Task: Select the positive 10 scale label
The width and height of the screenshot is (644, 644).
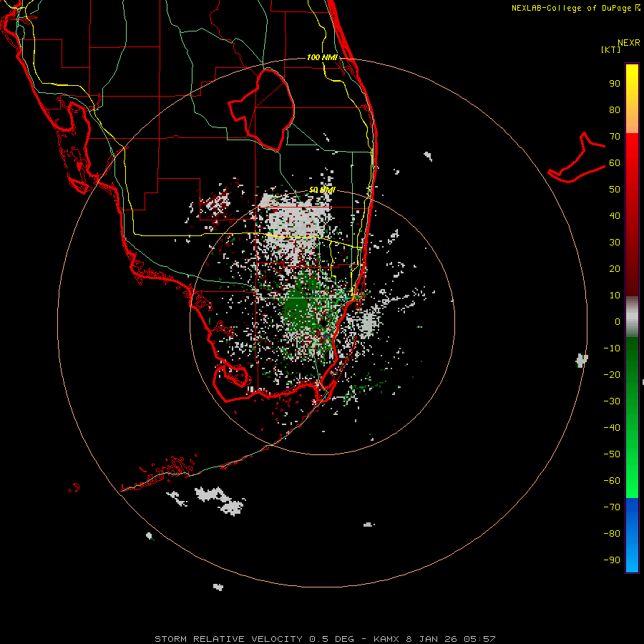Action: click(615, 296)
